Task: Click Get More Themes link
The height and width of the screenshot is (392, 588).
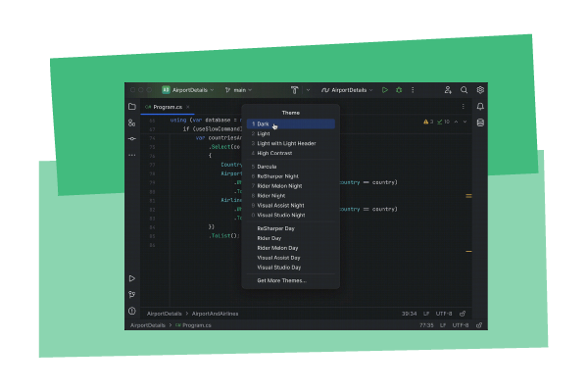Action: pyautogui.click(x=291, y=280)
